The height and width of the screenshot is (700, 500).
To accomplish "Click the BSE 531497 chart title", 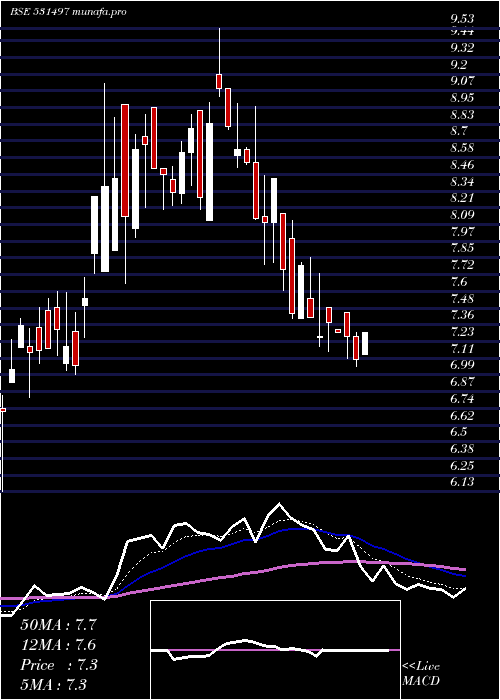I will tap(68, 12).
